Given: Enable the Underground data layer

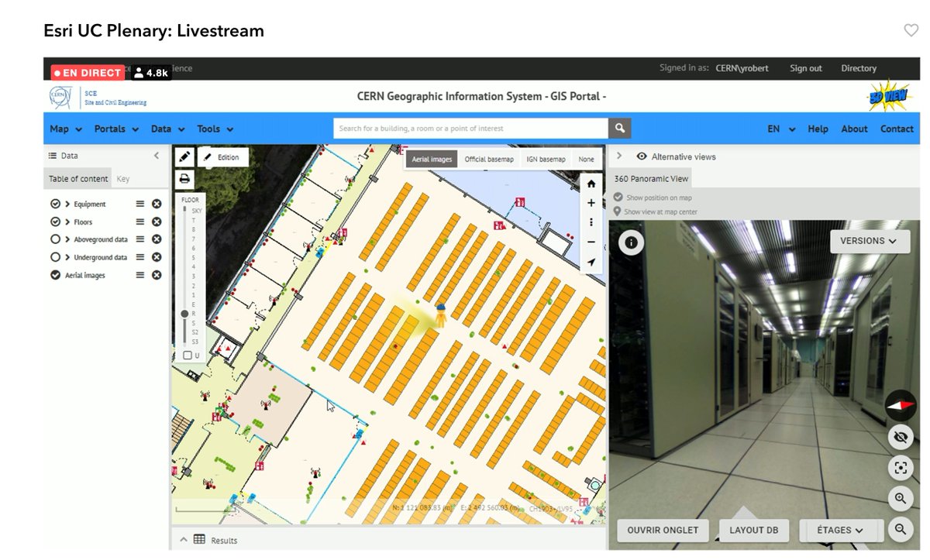Looking at the screenshot, I should (x=55, y=257).
